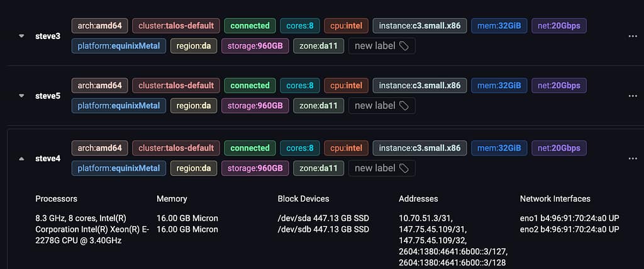The width and height of the screenshot is (644, 269).
Task: Select steve5's instance:c3.small.x86 label
Action: coord(419,86)
